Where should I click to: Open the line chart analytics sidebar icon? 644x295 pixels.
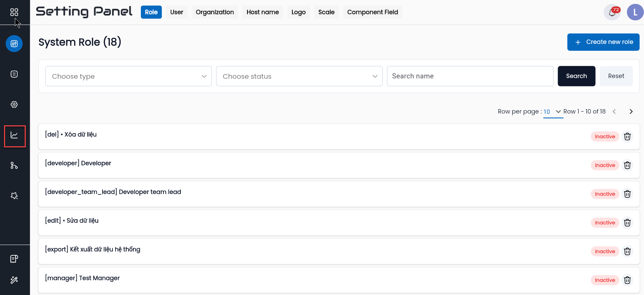pyautogui.click(x=14, y=135)
